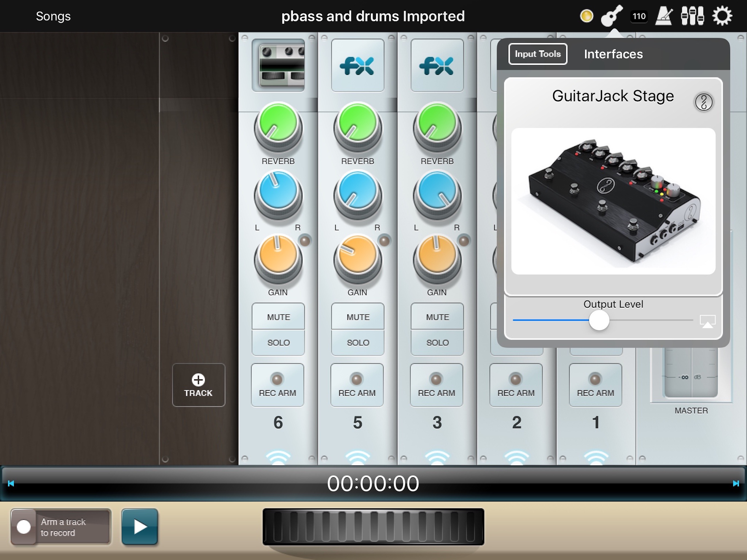
Task: Go back to Songs
Action: click(53, 16)
